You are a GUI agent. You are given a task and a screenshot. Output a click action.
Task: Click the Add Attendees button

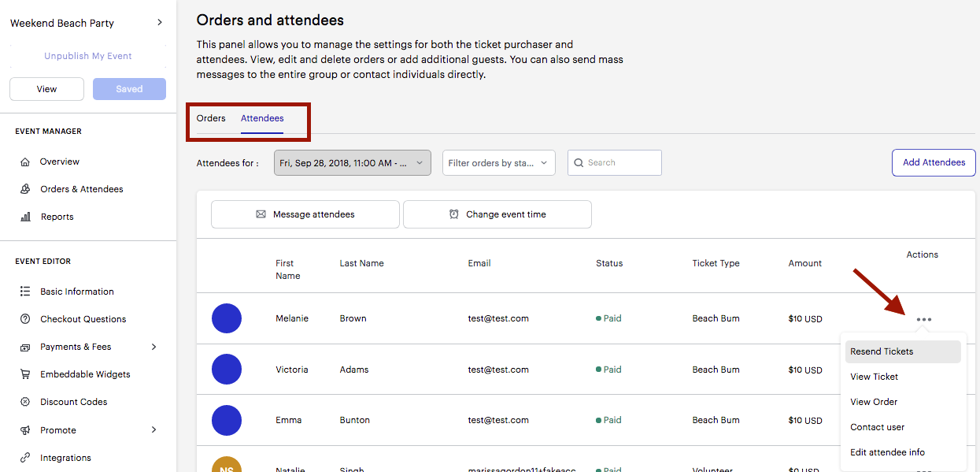click(x=934, y=163)
